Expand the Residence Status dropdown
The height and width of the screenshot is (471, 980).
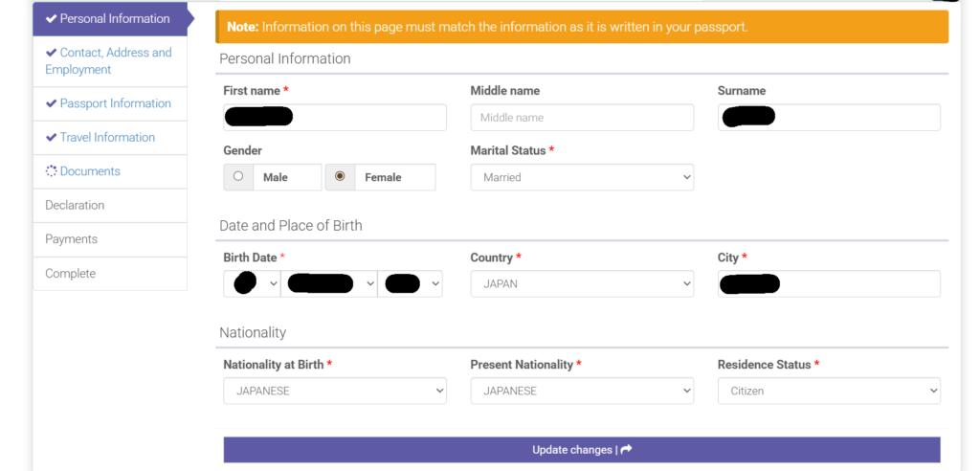[828, 391]
